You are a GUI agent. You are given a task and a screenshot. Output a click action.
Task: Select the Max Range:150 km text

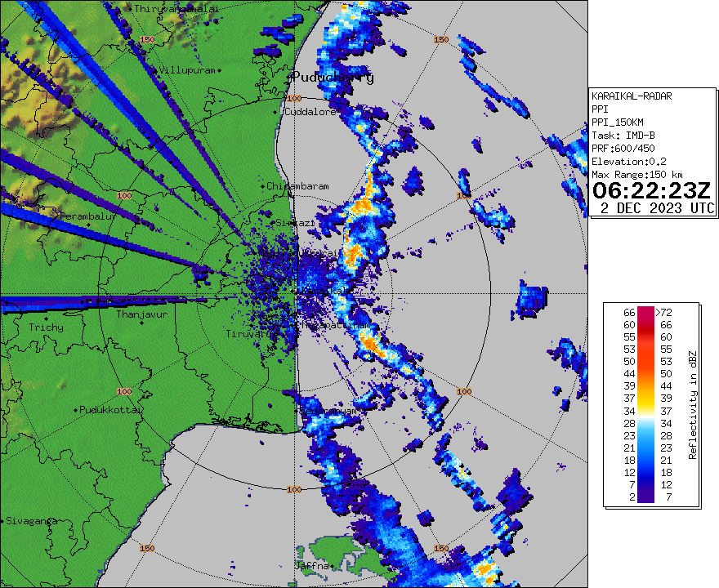coord(637,175)
